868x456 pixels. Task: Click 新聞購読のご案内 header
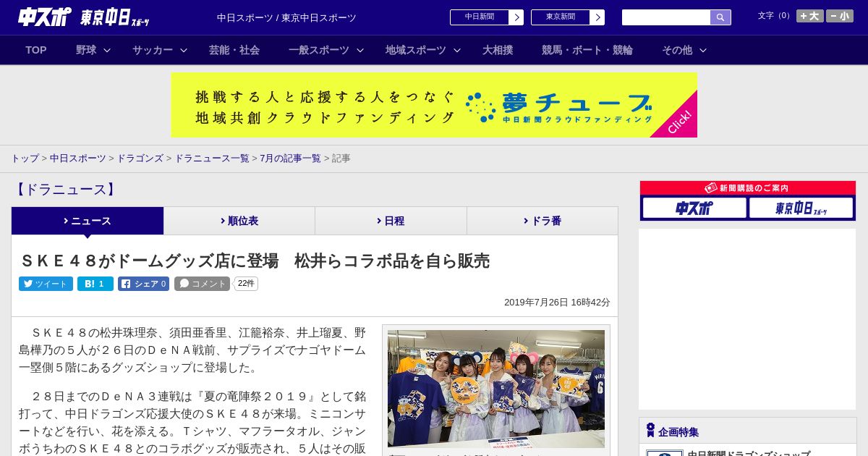748,188
